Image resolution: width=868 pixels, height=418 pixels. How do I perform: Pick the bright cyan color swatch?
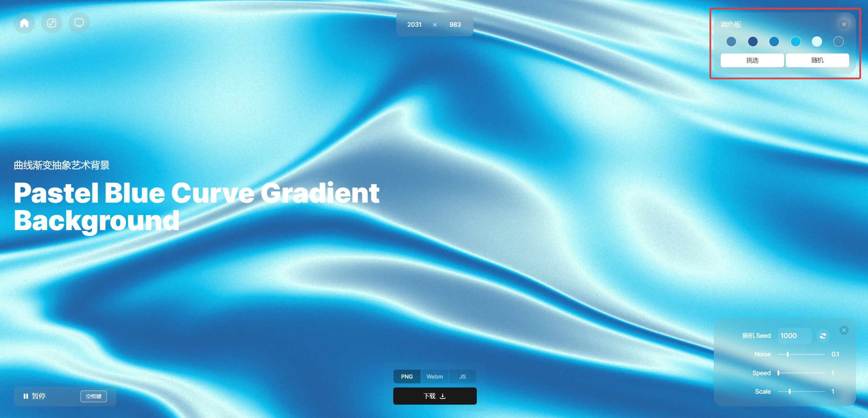[x=795, y=41]
